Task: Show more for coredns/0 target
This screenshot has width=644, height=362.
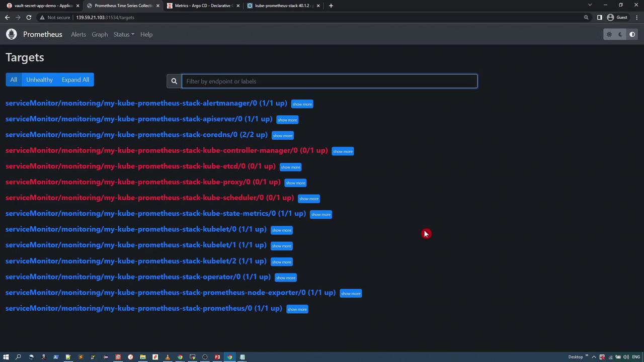Action: tap(283, 135)
